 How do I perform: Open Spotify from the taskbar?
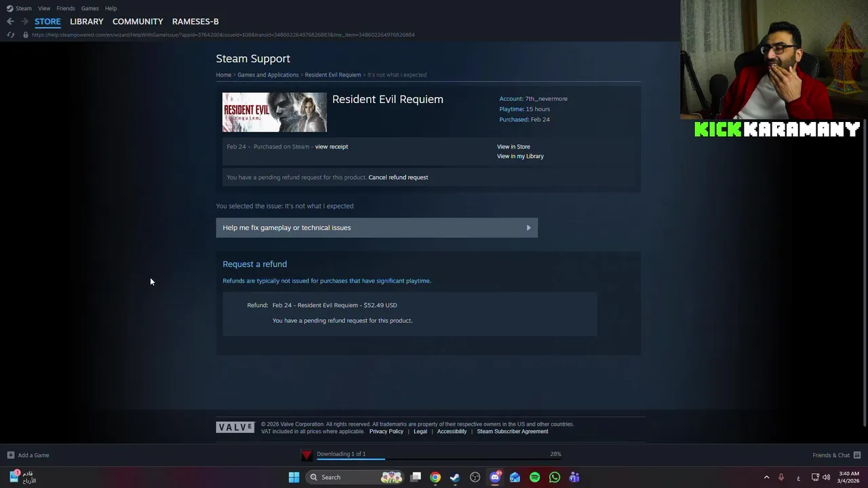click(535, 477)
